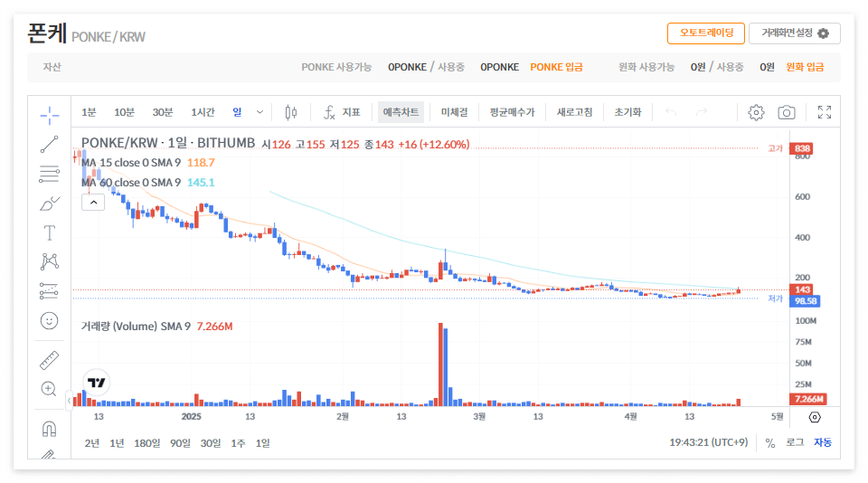This screenshot has width=868, height=483.
Task: Click the go-to-date target icon
Action: tap(815, 417)
